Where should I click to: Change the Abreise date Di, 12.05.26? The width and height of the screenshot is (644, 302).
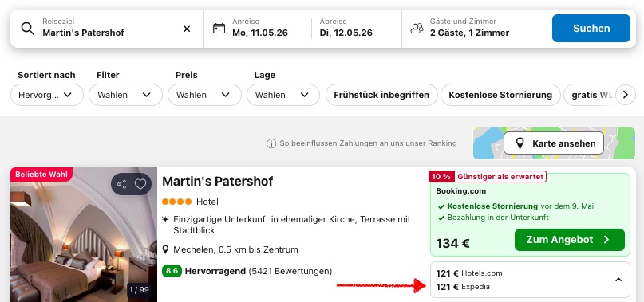click(x=346, y=28)
